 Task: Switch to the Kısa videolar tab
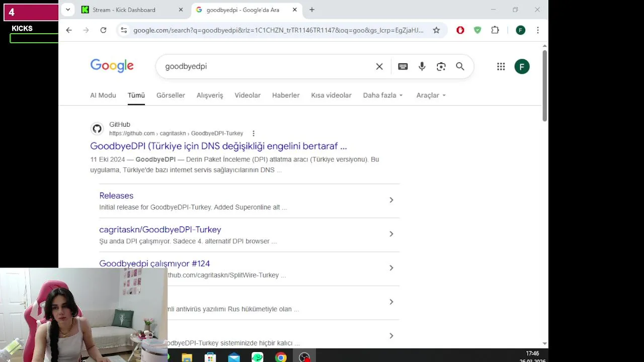[x=331, y=95]
